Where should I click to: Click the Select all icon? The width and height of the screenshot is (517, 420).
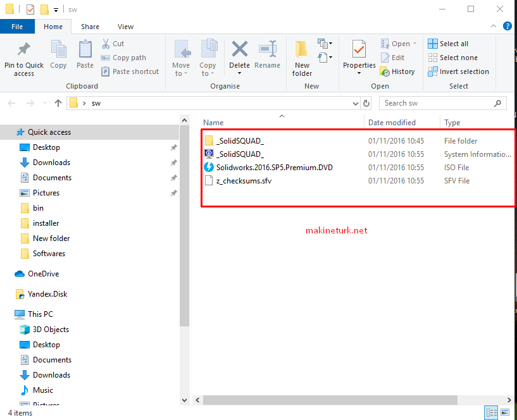pyautogui.click(x=433, y=44)
